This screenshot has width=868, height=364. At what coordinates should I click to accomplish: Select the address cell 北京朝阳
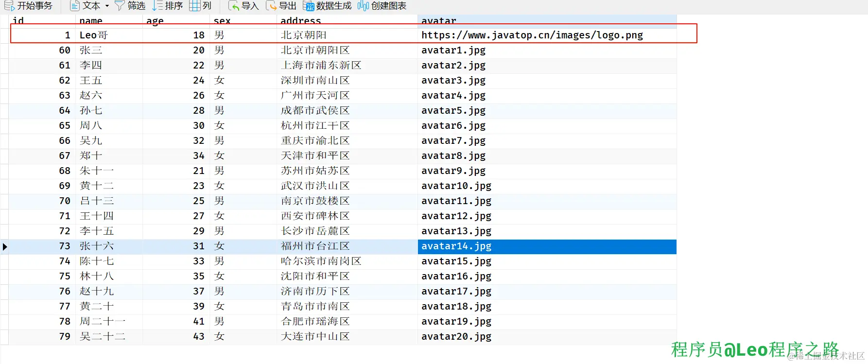(x=347, y=35)
